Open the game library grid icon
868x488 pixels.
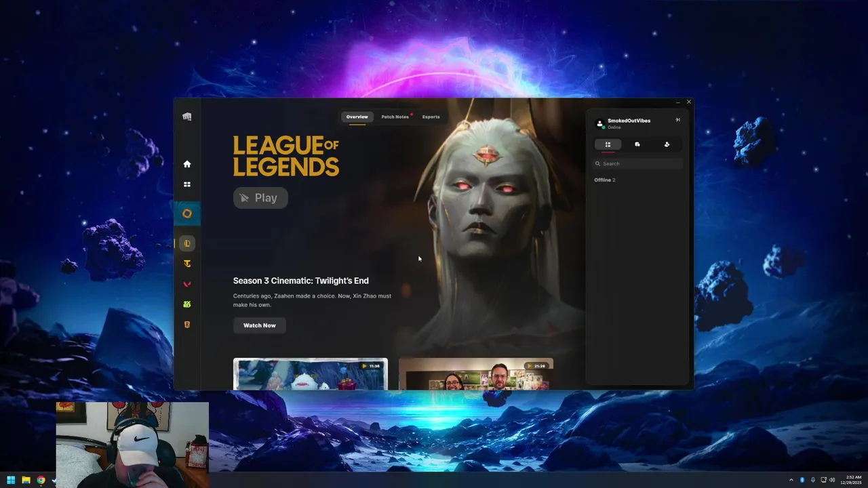point(187,184)
